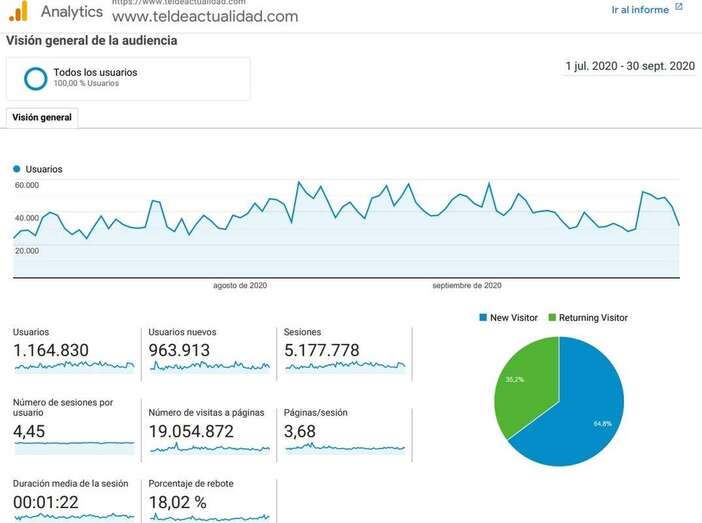Image resolution: width=702 pixels, height=523 pixels.
Task: Select the Visión general tab
Action: 41,117
